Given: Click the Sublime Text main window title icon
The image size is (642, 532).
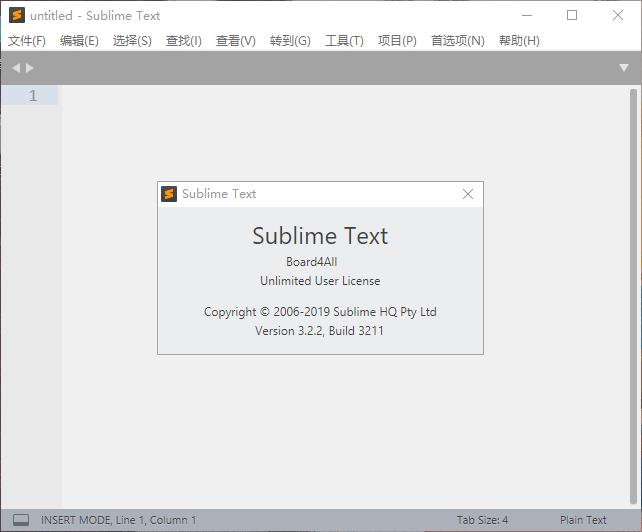Looking at the screenshot, I should [x=17, y=15].
